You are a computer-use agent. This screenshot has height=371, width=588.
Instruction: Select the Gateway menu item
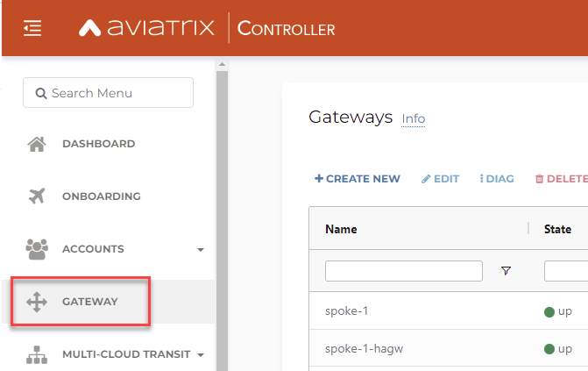coord(90,302)
